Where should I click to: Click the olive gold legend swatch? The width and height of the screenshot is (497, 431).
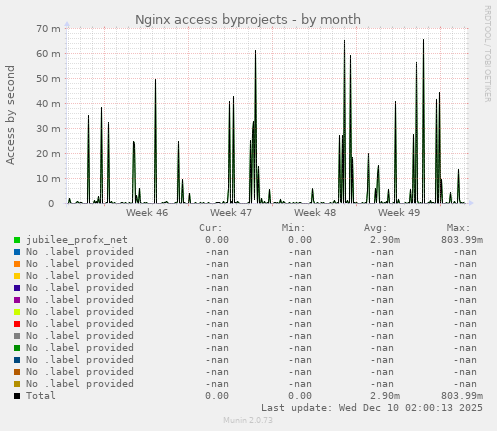17,384
